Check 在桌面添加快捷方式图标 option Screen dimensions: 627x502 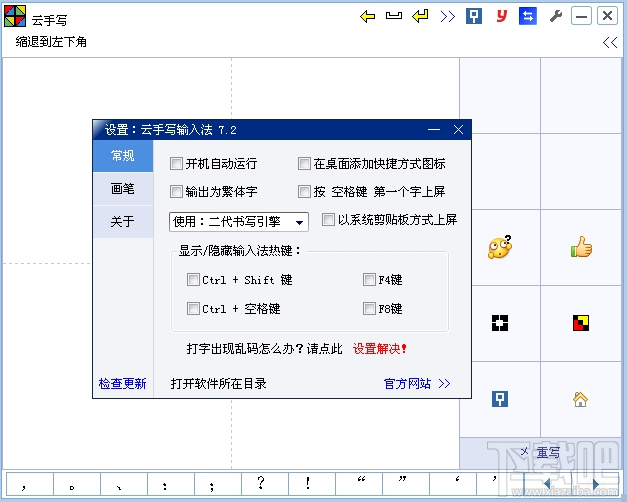tap(304, 163)
